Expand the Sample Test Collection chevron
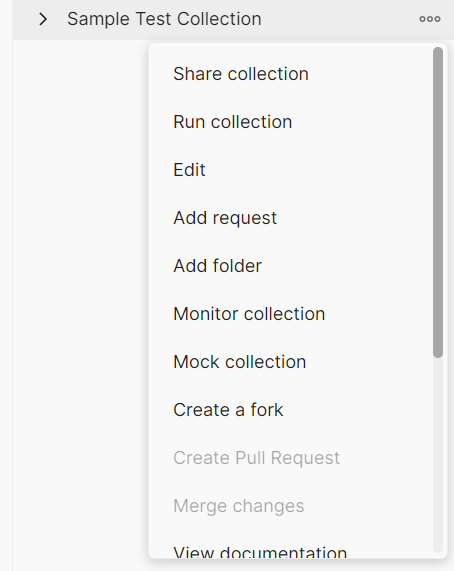This screenshot has height=571, width=454. (x=43, y=19)
